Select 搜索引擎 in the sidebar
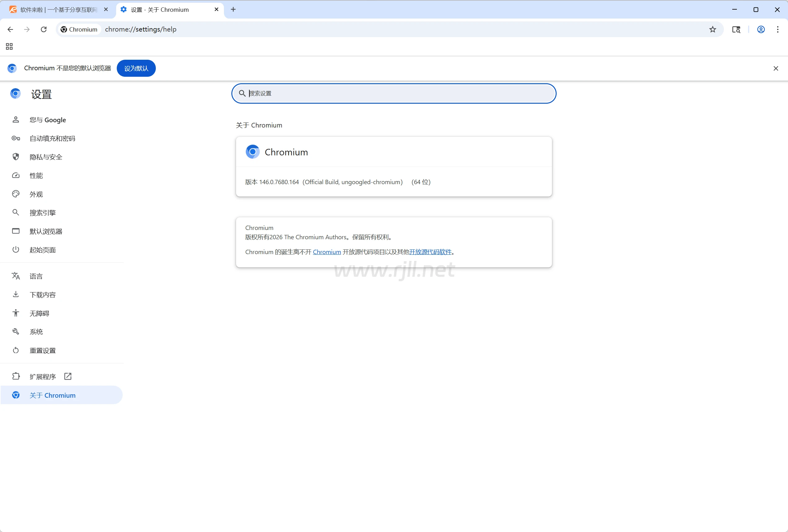Image resolution: width=788 pixels, height=532 pixels. [x=42, y=213]
